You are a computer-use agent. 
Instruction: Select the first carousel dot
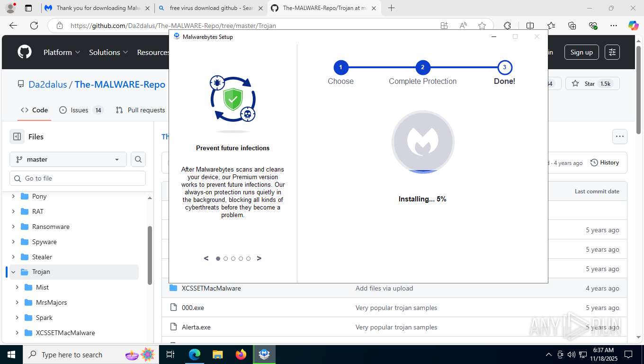[x=218, y=259]
